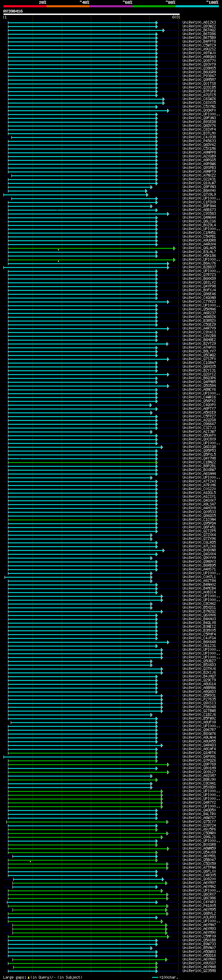Select hit label UniRef100_Q38HS5

199,68
